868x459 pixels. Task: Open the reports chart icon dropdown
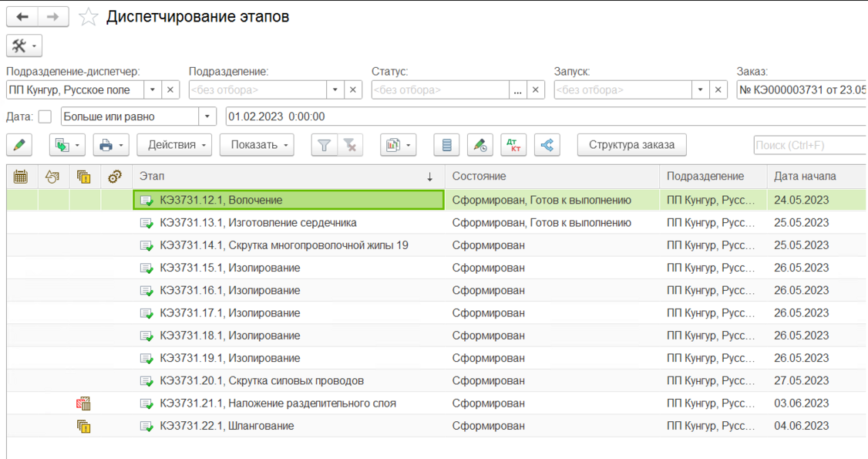coord(398,145)
